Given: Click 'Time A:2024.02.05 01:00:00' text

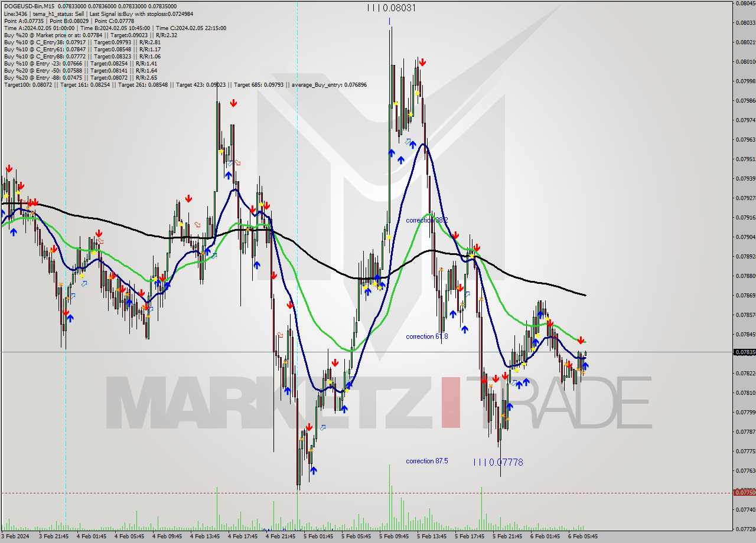Looking at the screenshot, I should 39,28.
